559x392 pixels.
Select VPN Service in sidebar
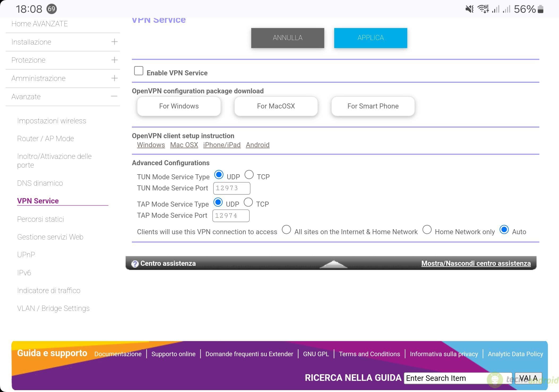[x=38, y=201]
